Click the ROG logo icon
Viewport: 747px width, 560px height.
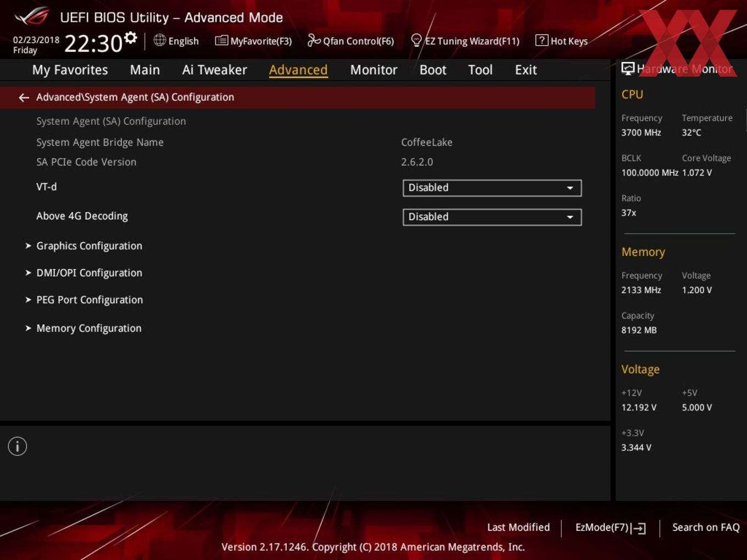[32, 16]
